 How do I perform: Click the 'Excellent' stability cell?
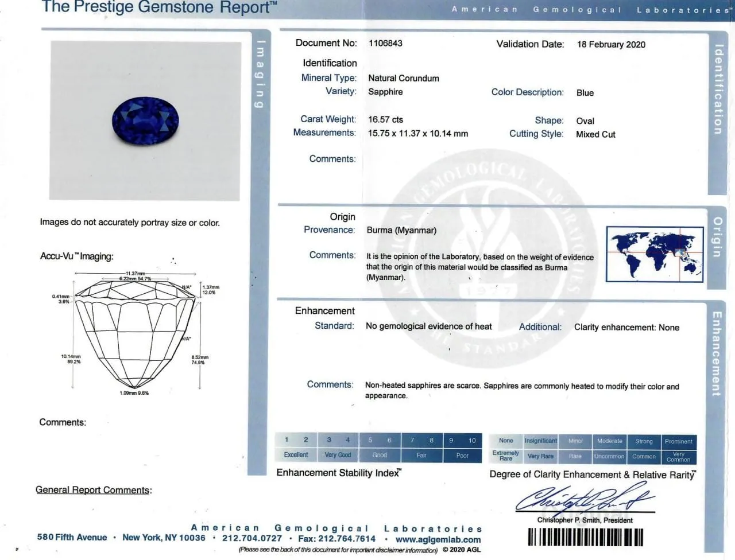point(296,455)
